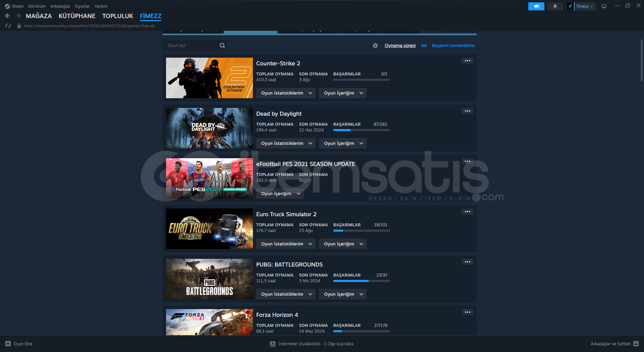Image resolution: width=644 pixels, height=352 pixels.
Task: Click the Euro Truck Simulator 2 achievements progress bar
Action: click(x=362, y=231)
